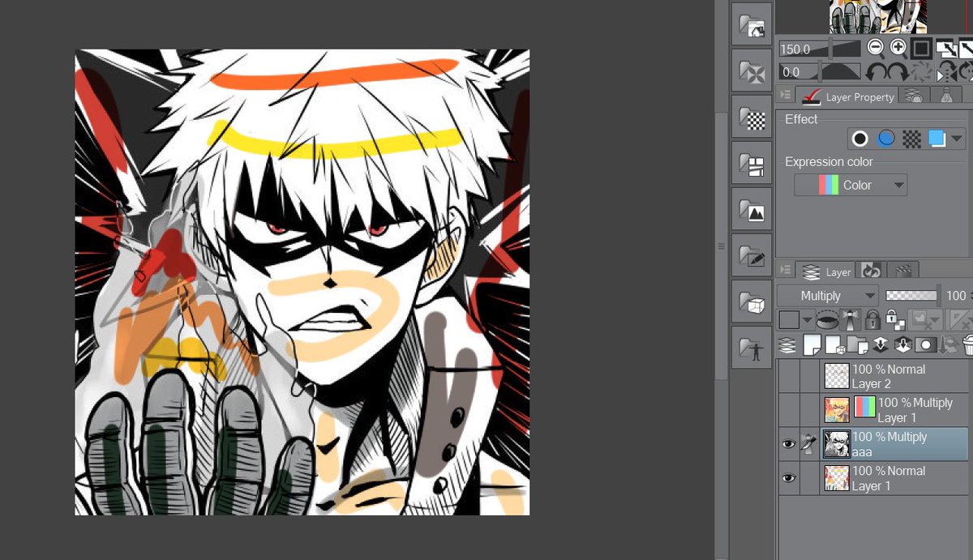
Task: Select the Layer 2 thumbnail
Action: click(x=836, y=376)
